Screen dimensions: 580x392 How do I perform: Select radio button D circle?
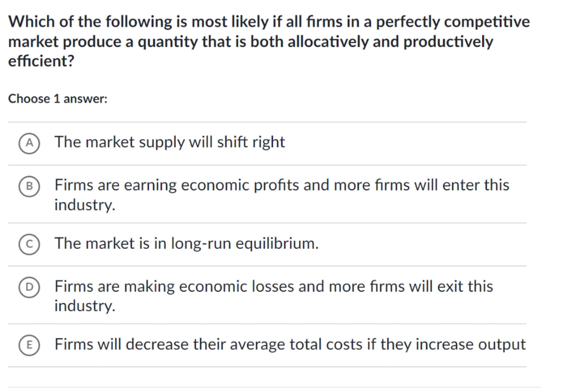click(x=29, y=287)
